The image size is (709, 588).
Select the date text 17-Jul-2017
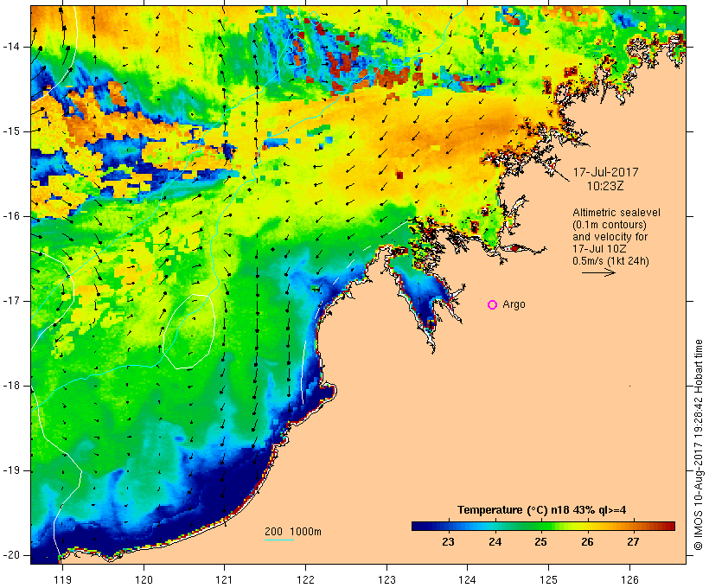605,172
